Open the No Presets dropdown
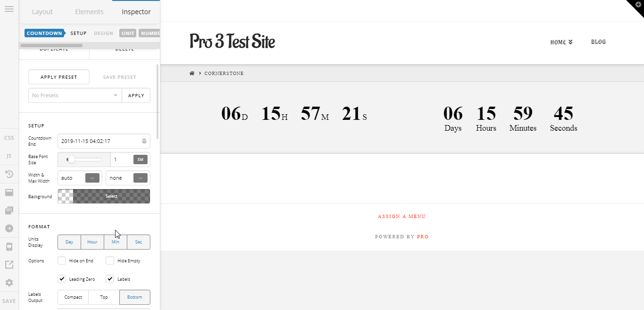 point(75,95)
